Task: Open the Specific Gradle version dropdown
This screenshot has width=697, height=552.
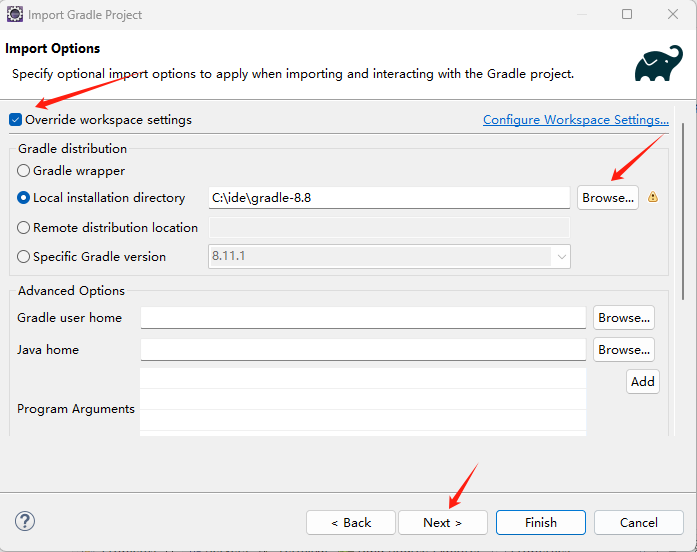Action: pos(561,256)
